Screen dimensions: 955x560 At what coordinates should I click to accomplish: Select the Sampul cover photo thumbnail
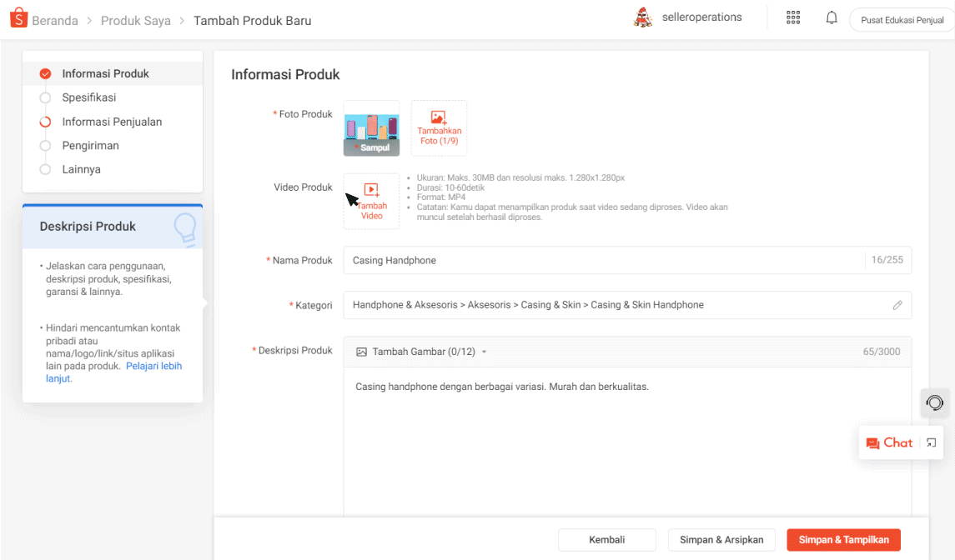pyautogui.click(x=371, y=127)
